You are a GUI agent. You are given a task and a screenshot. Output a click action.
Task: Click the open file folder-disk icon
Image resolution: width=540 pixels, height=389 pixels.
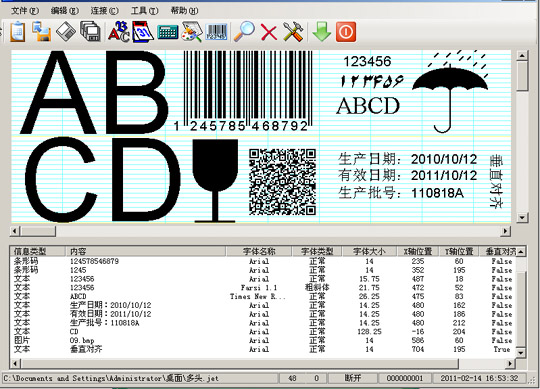coord(41,32)
